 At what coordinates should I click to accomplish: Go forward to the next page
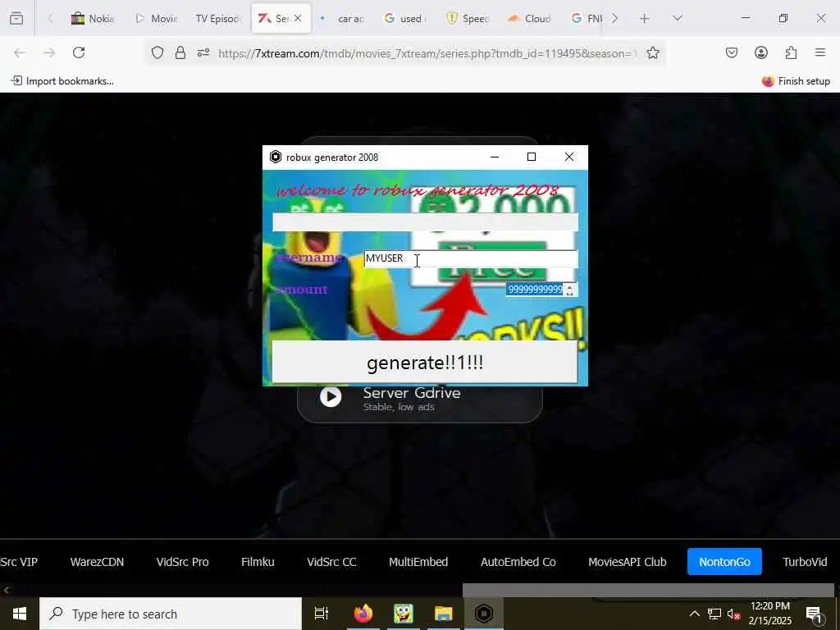tap(49, 52)
